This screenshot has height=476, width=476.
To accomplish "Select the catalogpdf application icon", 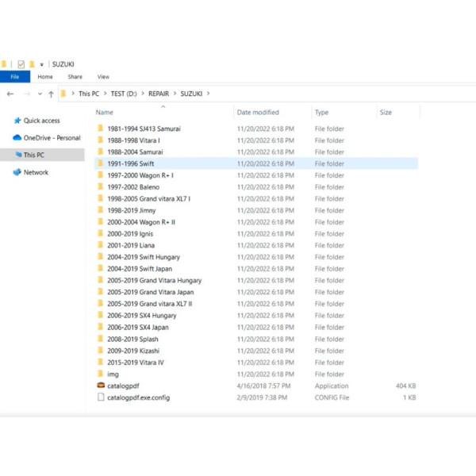I will pos(101,386).
